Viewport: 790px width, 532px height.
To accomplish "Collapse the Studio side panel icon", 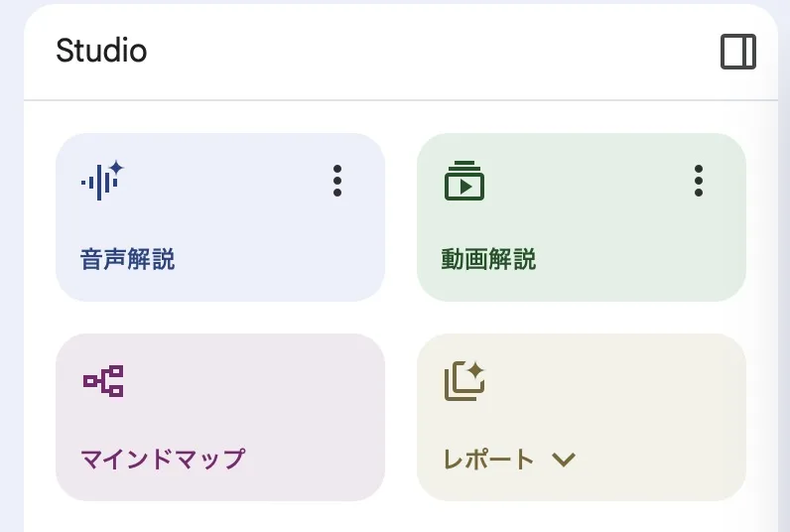I will 738,52.
